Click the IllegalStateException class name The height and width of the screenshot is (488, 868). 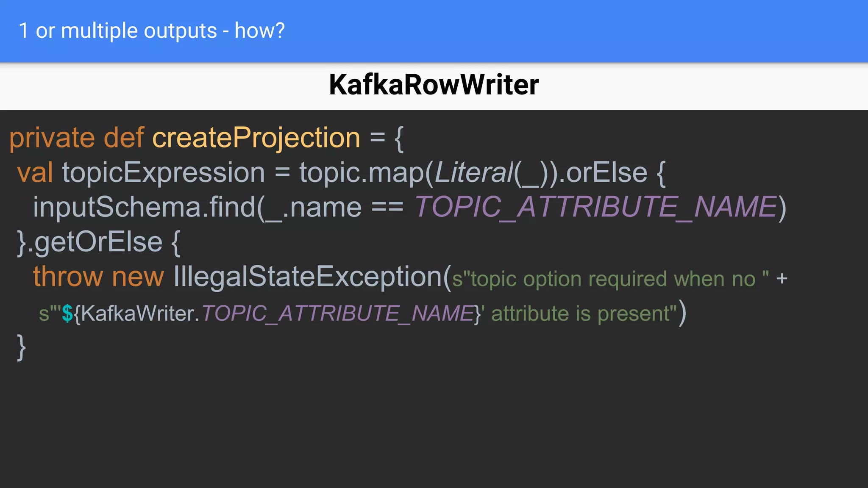(308, 277)
